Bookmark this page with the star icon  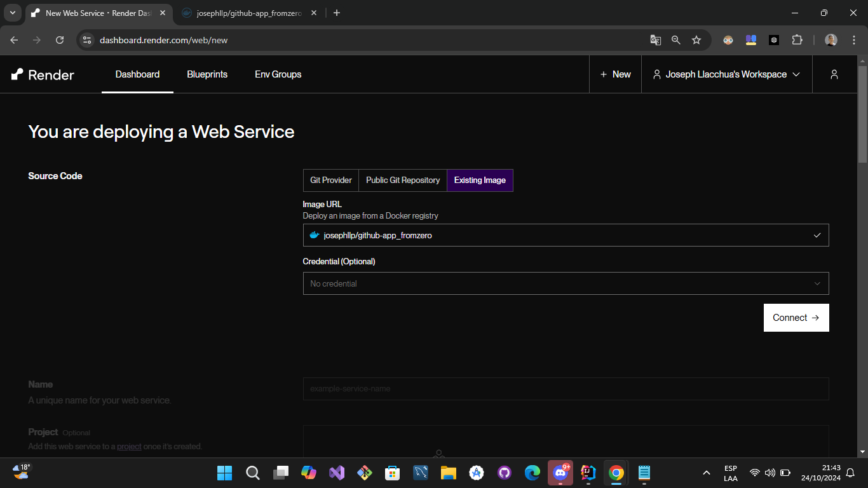coord(696,40)
